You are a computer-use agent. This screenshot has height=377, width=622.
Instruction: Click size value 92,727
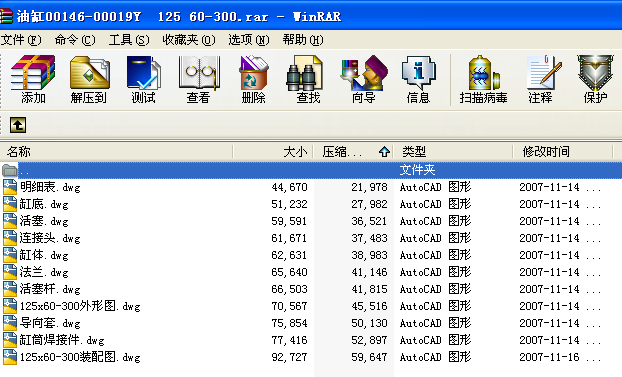[x=290, y=357]
